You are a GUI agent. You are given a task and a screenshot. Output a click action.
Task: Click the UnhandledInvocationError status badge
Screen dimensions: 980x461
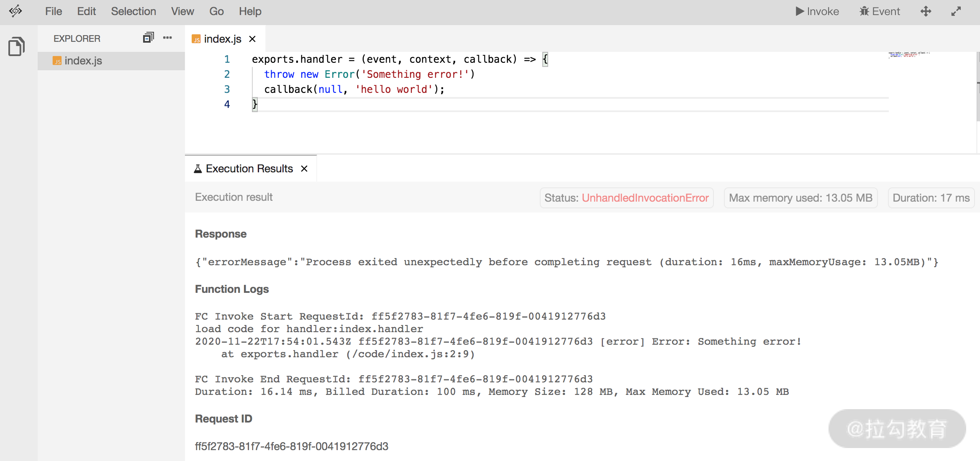click(626, 198)
